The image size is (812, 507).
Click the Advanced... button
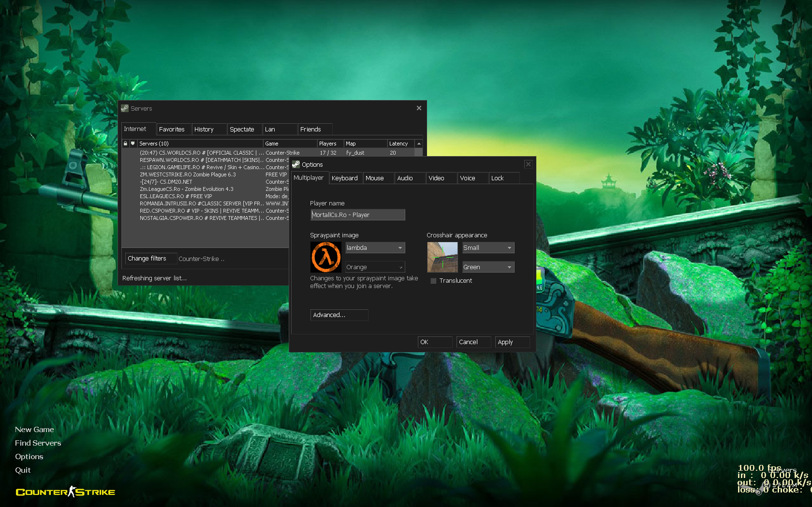(339, 315)
